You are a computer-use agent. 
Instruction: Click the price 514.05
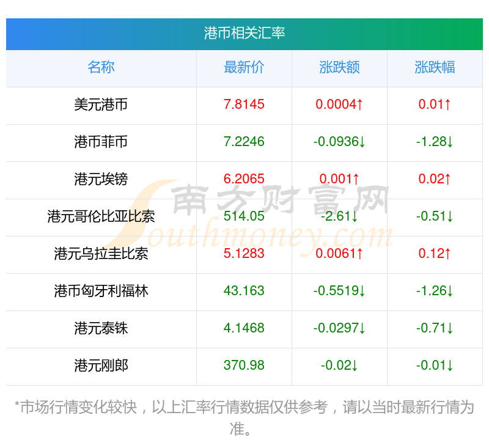244,216
